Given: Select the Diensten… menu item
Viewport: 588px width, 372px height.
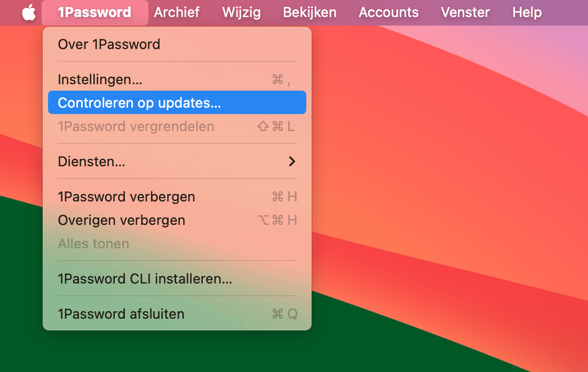Looking at the screenshot, I should click(x=177, y=161).
